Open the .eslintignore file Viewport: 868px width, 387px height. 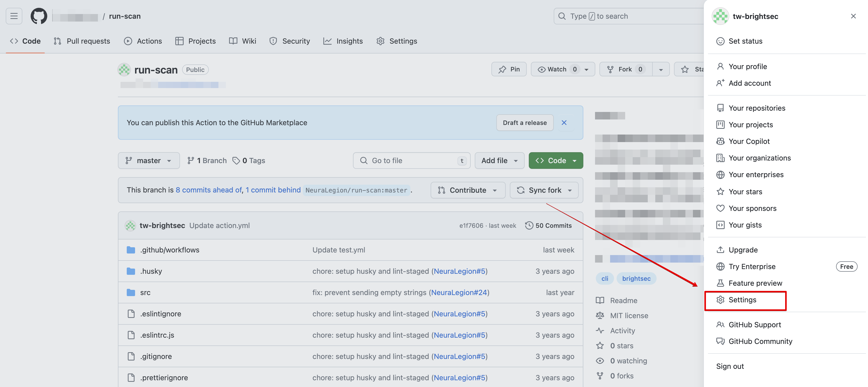coord(161,313)
